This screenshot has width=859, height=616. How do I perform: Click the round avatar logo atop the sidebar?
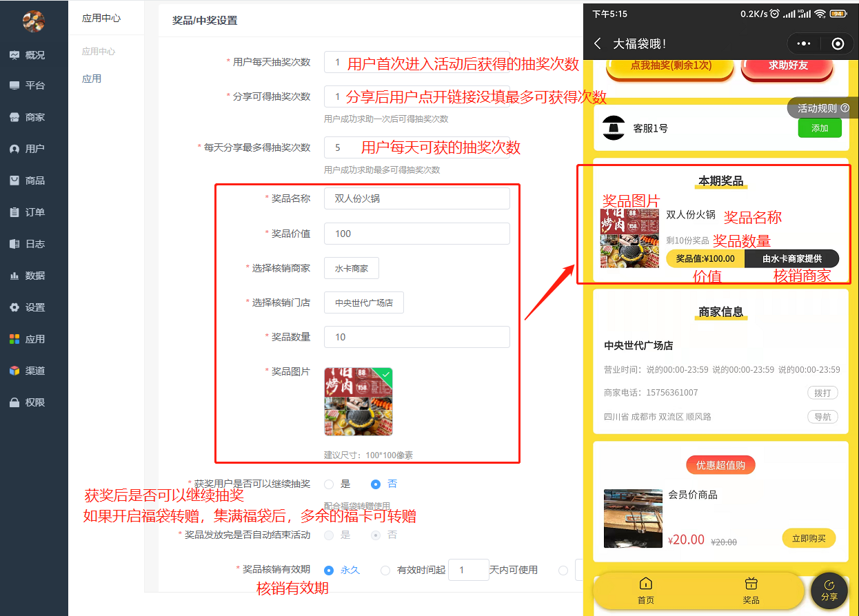(33, 21)
